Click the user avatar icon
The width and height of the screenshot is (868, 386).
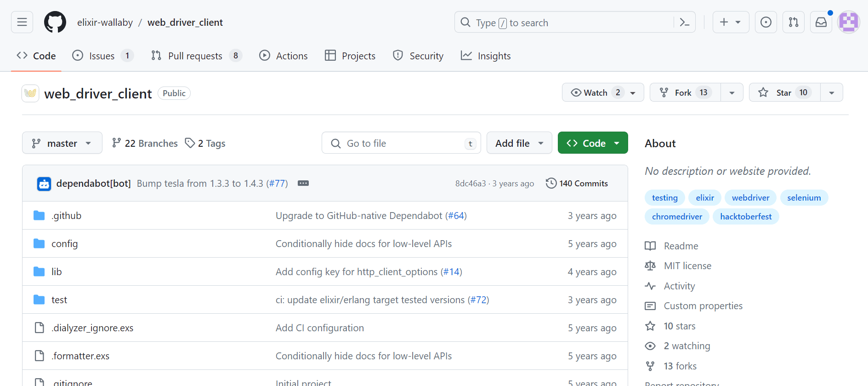click(848, 22)
